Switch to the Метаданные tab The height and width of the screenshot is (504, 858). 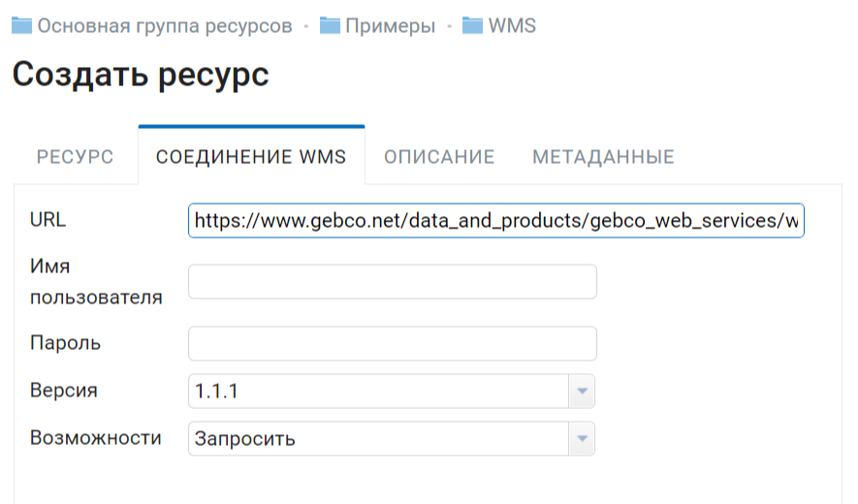(603, 157)
